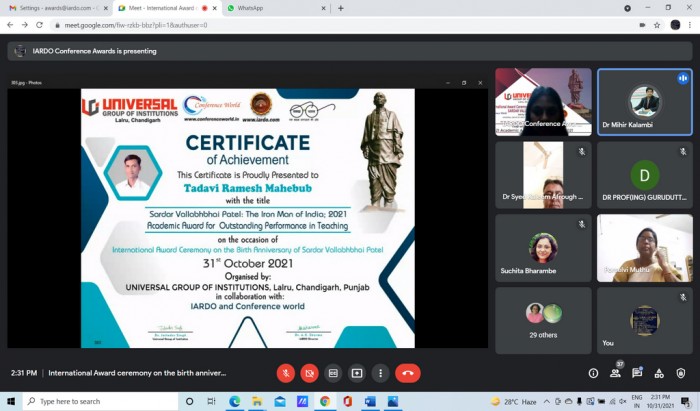
Task: Open the chat with everyone panel
Action: [637, 373]
